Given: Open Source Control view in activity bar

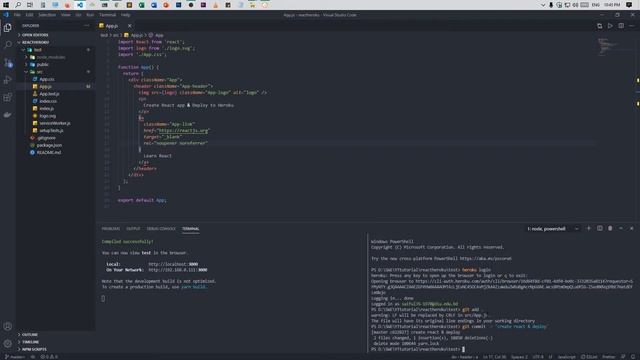Looking at the screenshot, I should click(x=8, y=62).
